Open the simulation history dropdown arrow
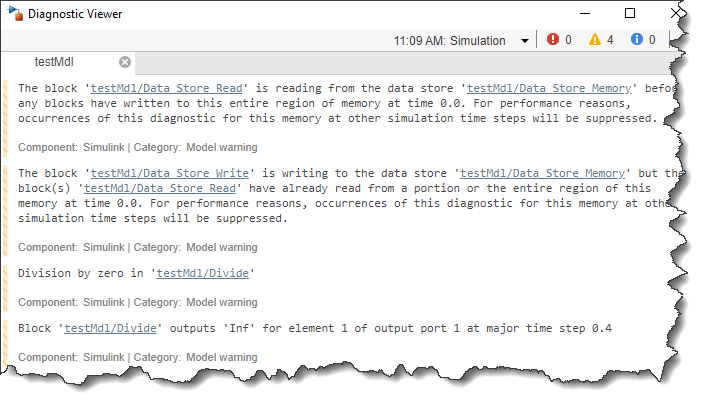The image size is (711, 409). (x=525, y=41)
